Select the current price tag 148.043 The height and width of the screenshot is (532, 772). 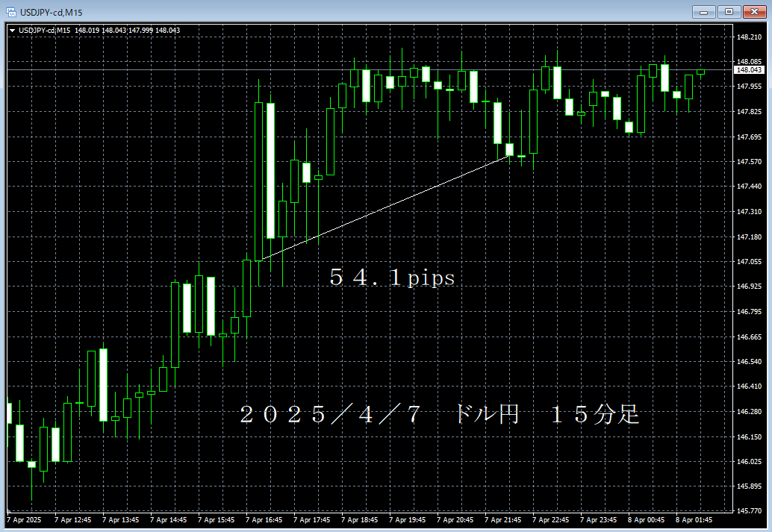[750, 69]
